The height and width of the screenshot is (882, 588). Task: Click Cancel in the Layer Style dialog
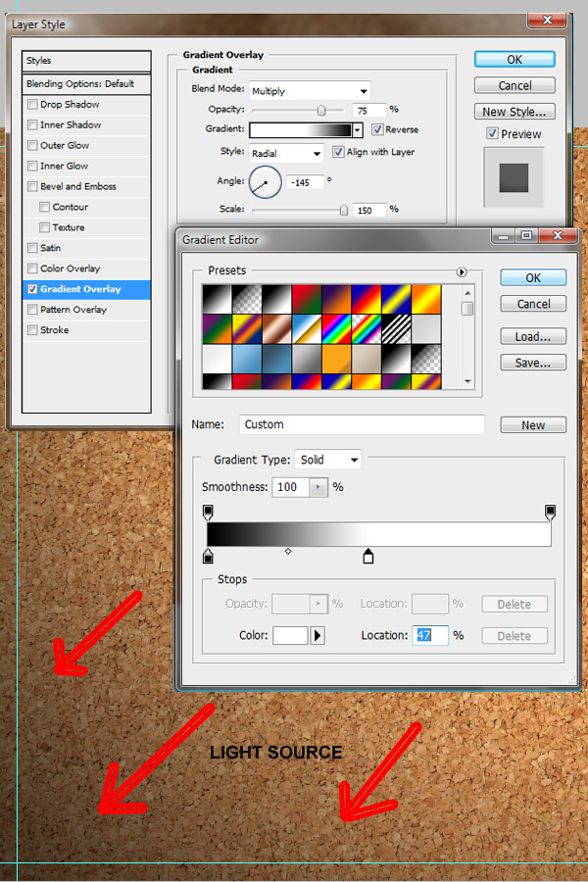point(514,85)
